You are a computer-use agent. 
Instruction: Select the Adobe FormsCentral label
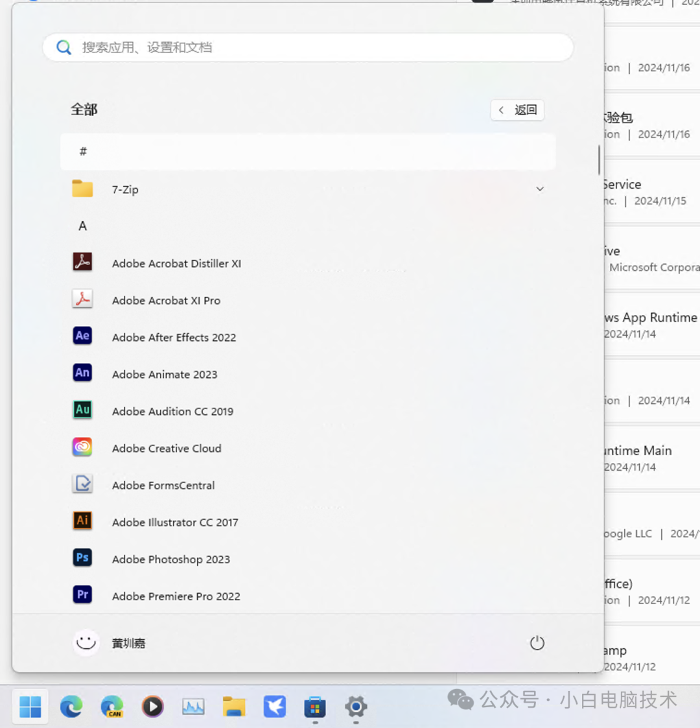163,486
